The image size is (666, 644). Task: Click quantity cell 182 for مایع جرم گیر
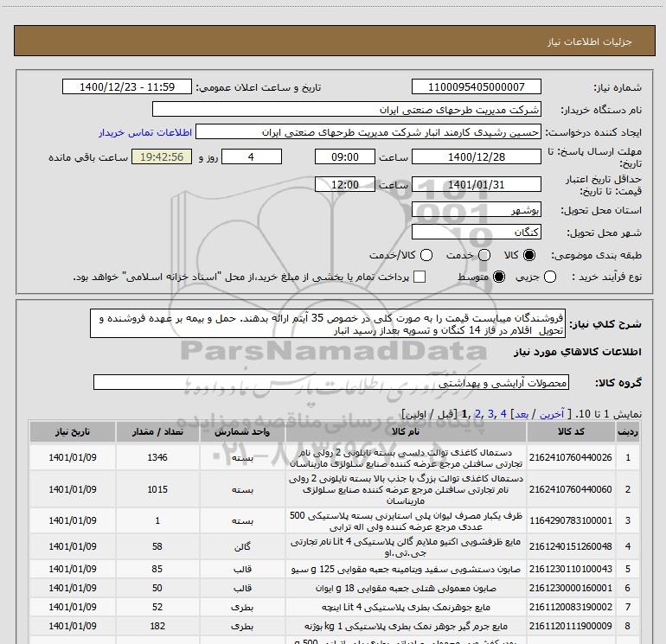click(157, 626)
